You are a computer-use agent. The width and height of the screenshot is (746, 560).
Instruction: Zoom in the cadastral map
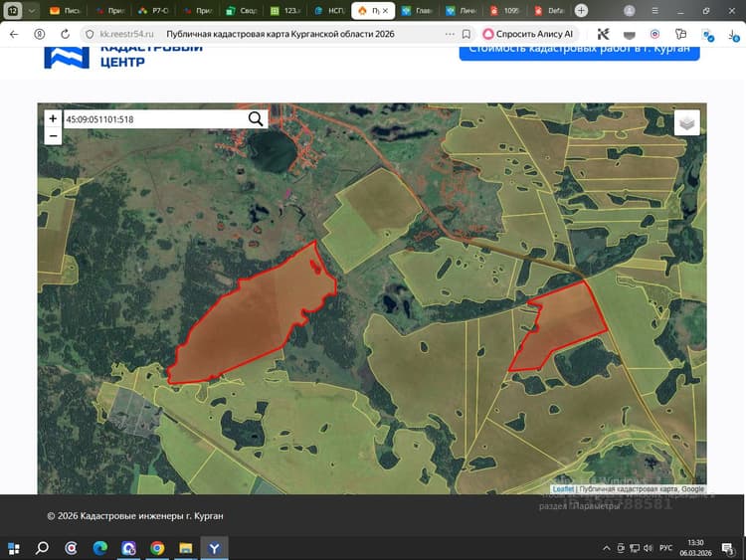(53, 118)
